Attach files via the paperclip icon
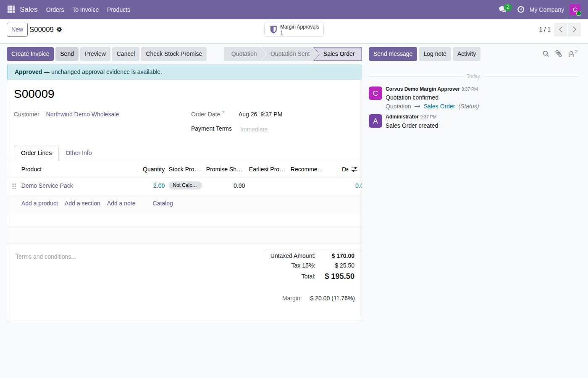588x378 pixels. coord(559,54)
